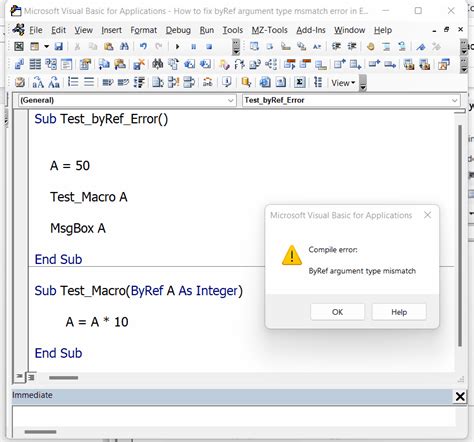Click the line 'A = 50'
The width and height of the screenshot is (474, 442).
click(x=70, y=166)
